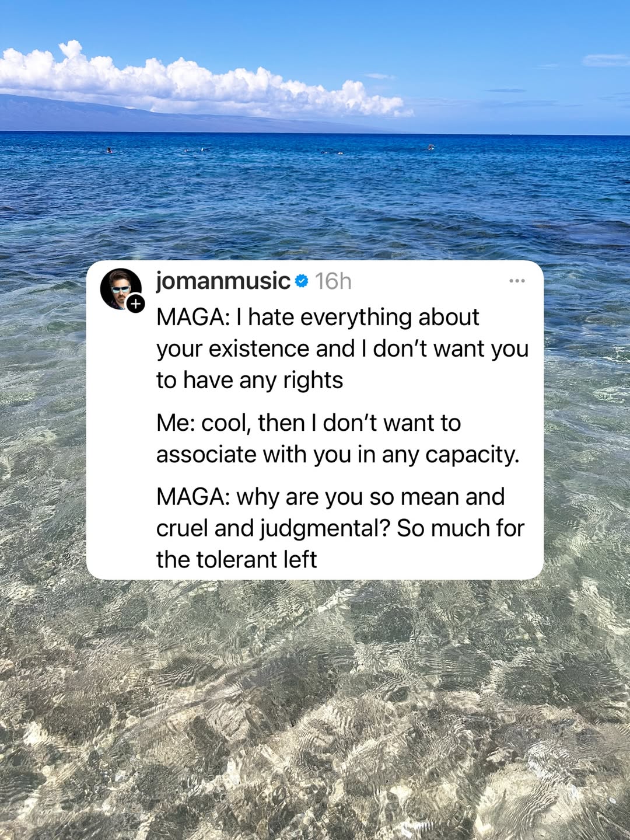Select the paragraph starting "MAGA: why are you"

pos(340,528)
